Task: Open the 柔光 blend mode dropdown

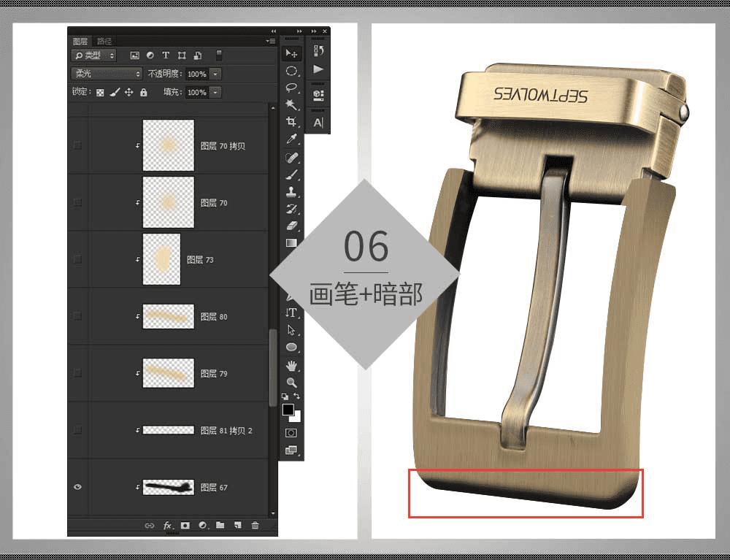Action: pyautogui.click(x=107, y=74)
